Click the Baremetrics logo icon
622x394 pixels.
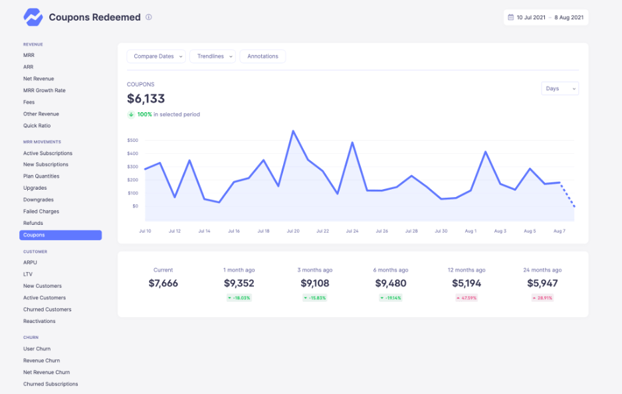coord(33,17)
